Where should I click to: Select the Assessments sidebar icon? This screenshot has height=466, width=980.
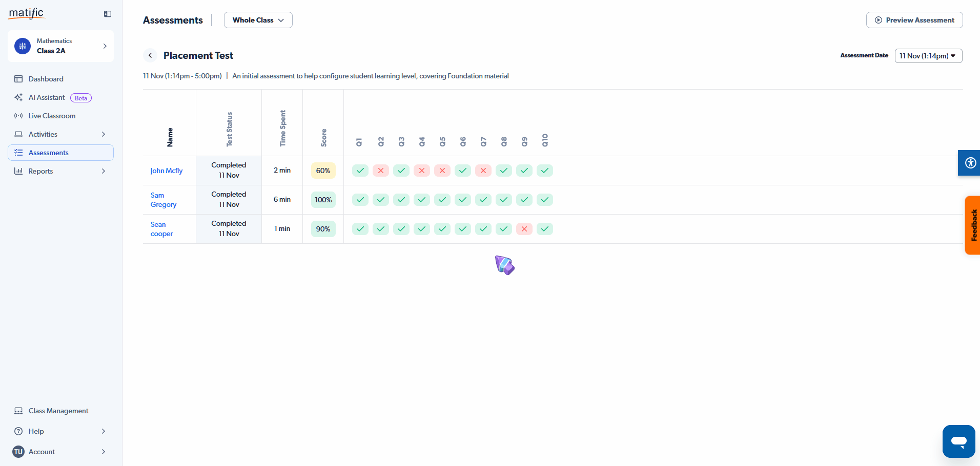click(18, 153)
